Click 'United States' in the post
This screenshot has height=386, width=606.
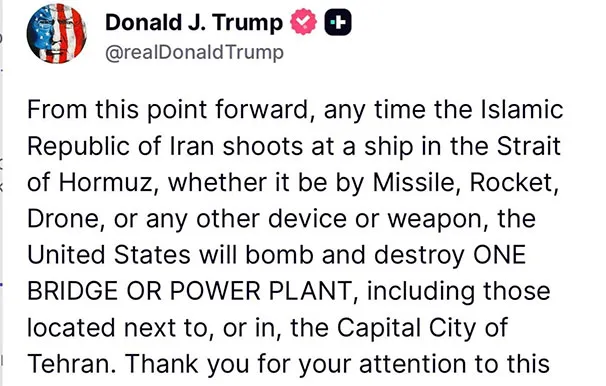[x=109, y=255]
